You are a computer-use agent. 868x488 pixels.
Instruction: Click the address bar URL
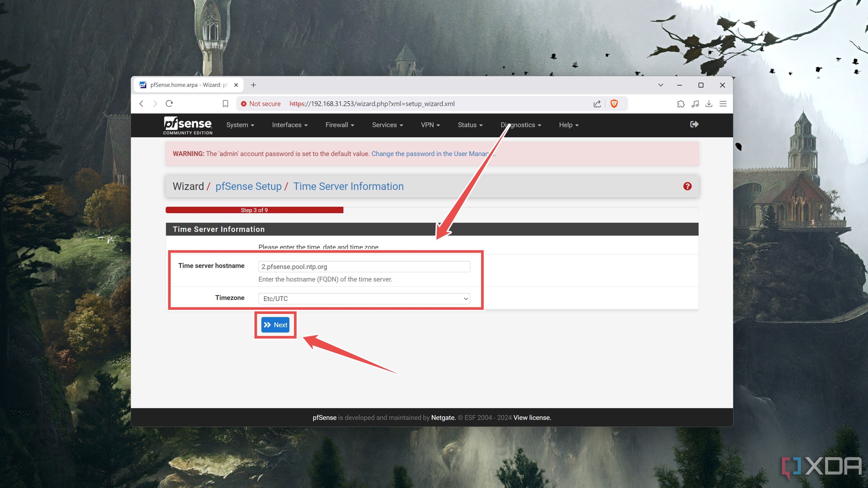pyautogui.click(x=372, y=104)
